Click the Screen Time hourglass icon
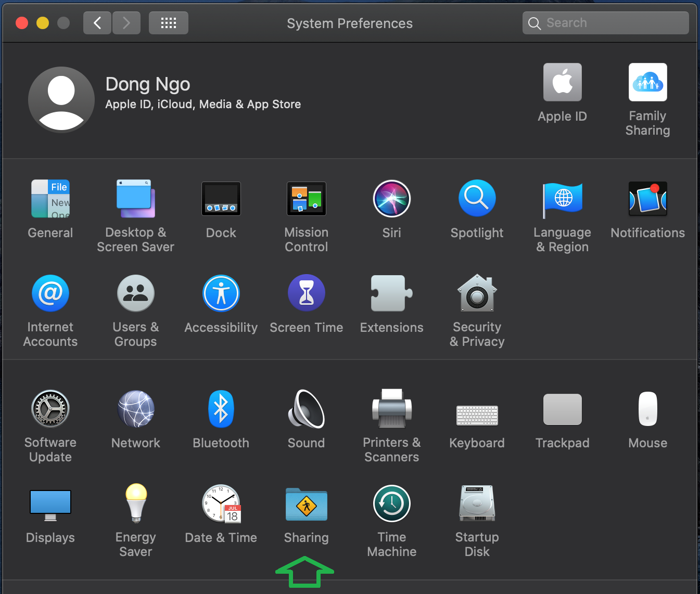700x594 pixels. coord(306,294)
